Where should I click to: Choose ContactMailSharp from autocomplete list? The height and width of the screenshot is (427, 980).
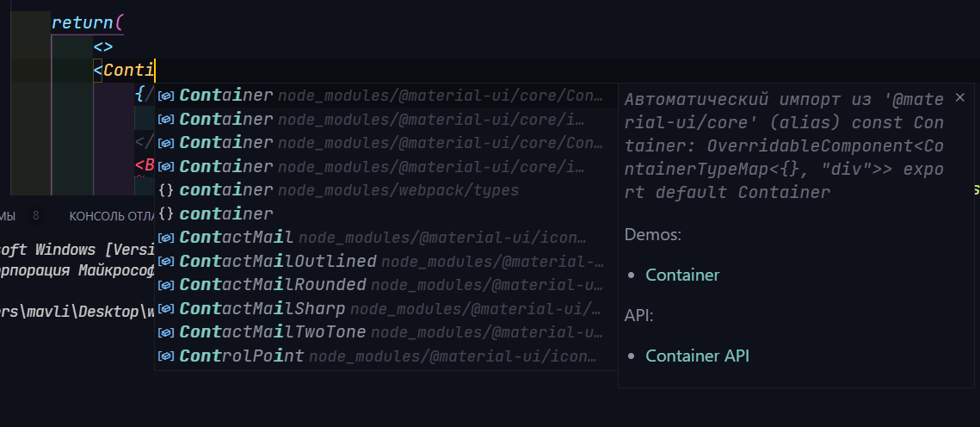coord(385,309)
